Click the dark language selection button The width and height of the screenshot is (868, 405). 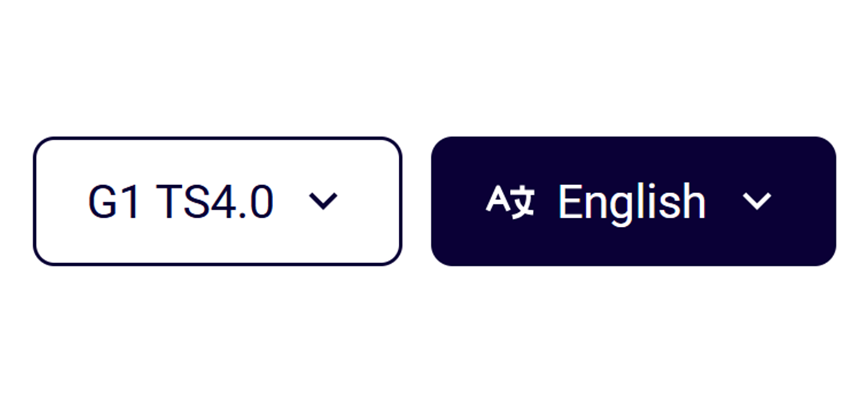[x=634, y=201]
